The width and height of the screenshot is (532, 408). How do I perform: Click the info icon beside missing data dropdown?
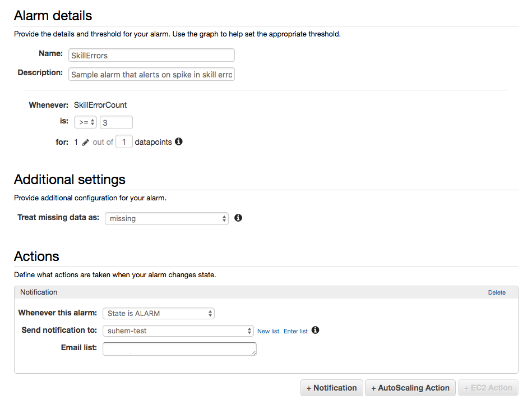click(x=238, y=218)
